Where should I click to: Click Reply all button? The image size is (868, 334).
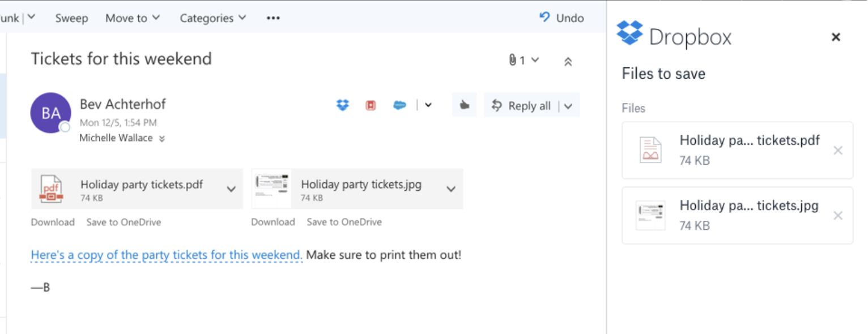[521, 106]
